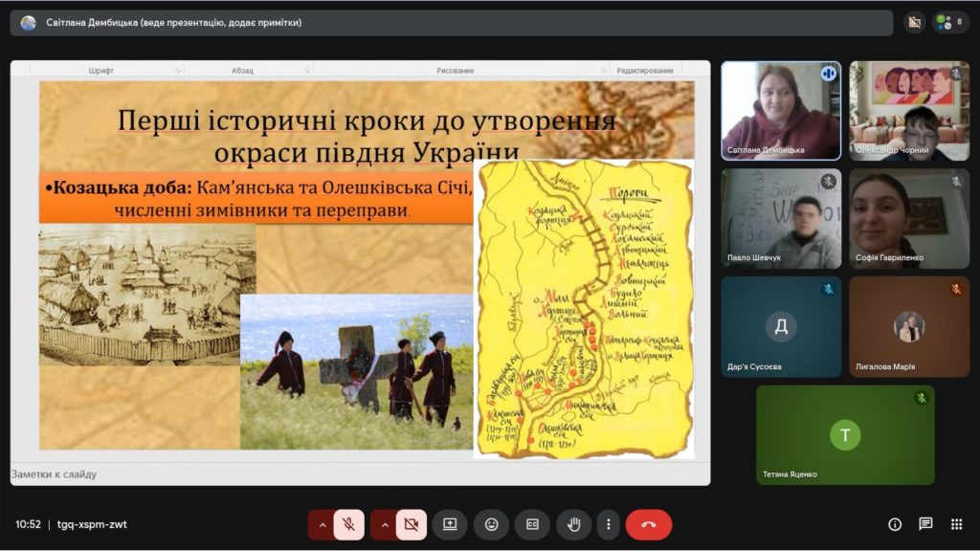Open audio settings arrow next to microphone
Viewport: 980px width, 551px height.
point(322,524)
